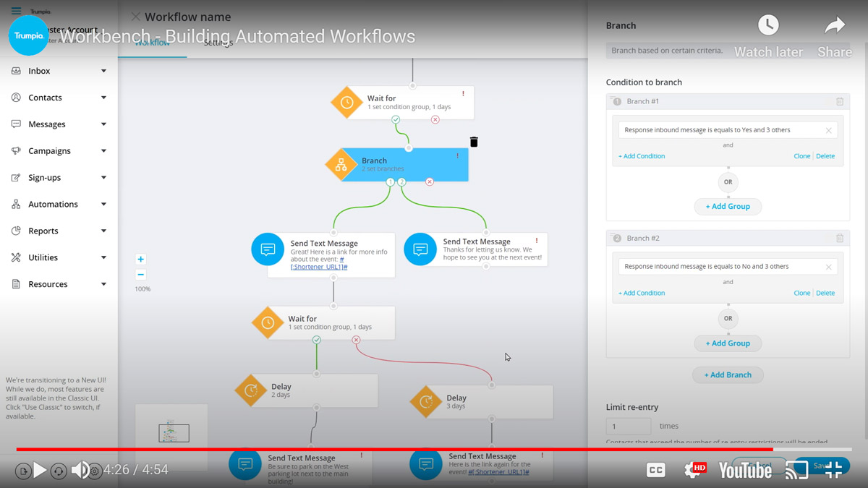This screenshot has width=868, height=488.
Task: Expand the Utilities menu
Action: [103, 257]
